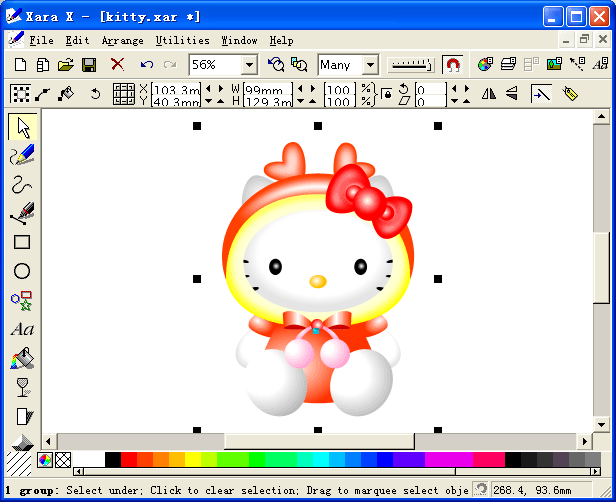Click the vertical scrollbar down arrow

click(601, 425)
